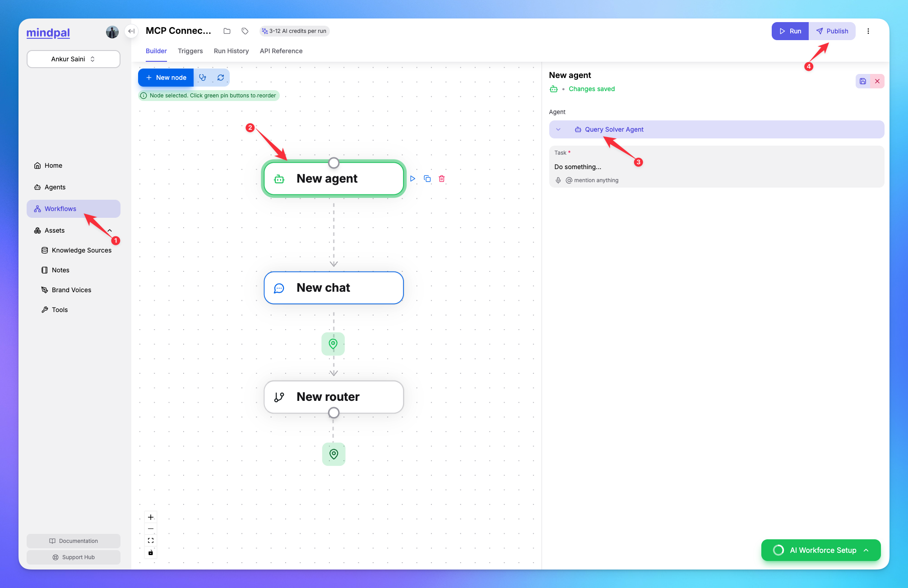Collapse the Assets section in the sidebar
Screen dimensions: 908x588
tap(109, 230)
